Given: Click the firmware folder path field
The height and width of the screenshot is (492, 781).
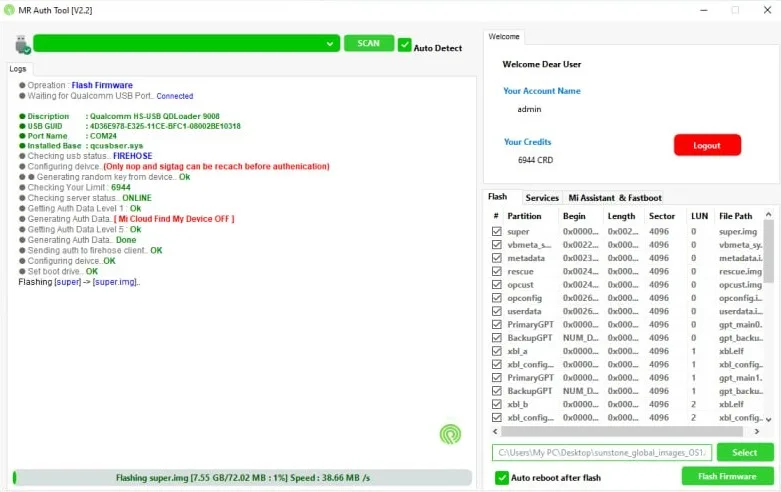Looking at the screenshot, I should point(602,453).
